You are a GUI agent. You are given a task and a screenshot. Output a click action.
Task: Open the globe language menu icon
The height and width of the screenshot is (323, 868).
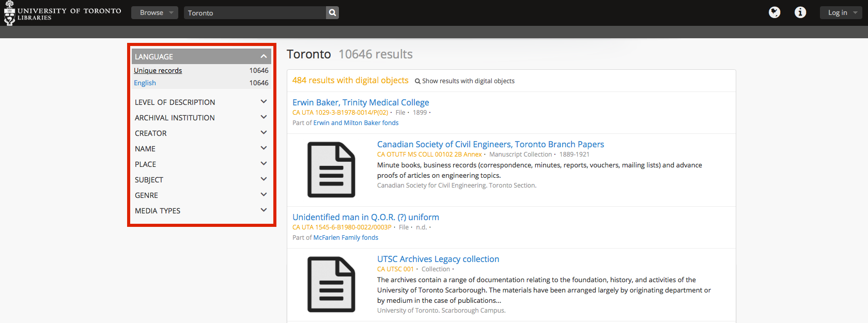pyautogui.click(x=774, y=12)
